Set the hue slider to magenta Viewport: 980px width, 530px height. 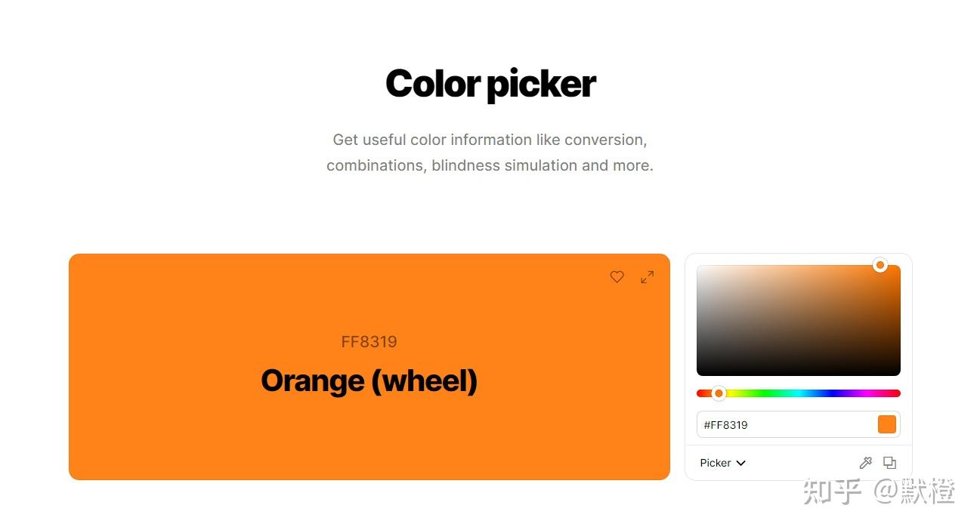[x=867, y=393]
